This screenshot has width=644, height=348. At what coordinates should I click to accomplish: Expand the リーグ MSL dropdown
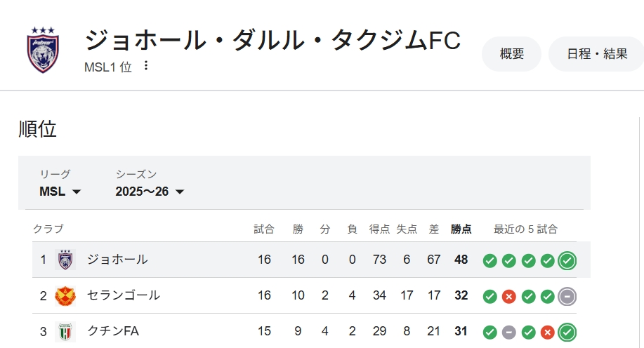tap(60, 192)
